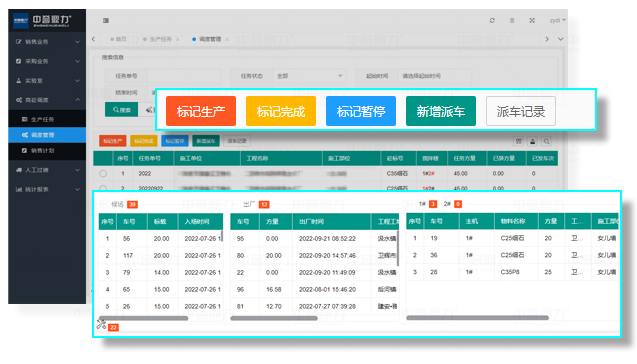Click the 出厂 table horizontal scrollbar
The image size is (637, 364).
tap(273, 318)
